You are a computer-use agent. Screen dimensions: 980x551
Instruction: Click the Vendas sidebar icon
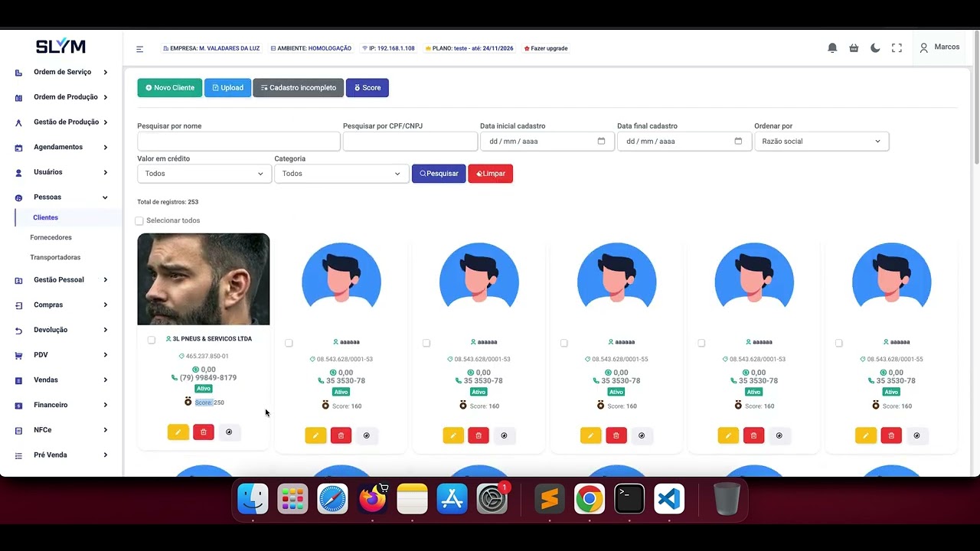(18, 380)
